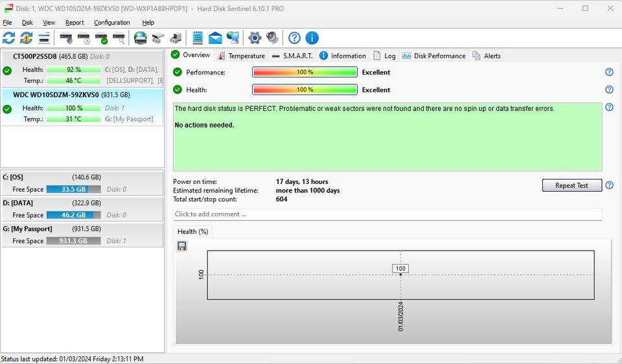Select the CT500P2SSD8 disk entry
The height and width of the screenshot is (364, 622).
point(82,69)
